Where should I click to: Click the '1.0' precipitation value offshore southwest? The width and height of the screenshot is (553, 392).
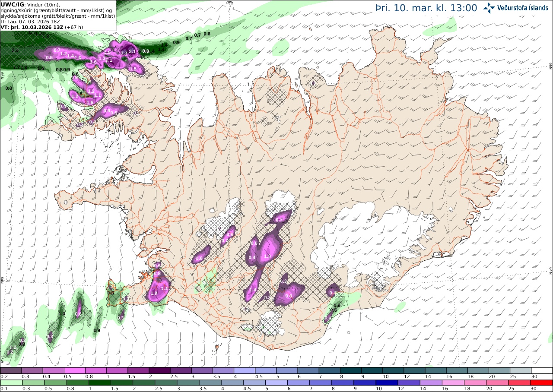click(62, 314)
